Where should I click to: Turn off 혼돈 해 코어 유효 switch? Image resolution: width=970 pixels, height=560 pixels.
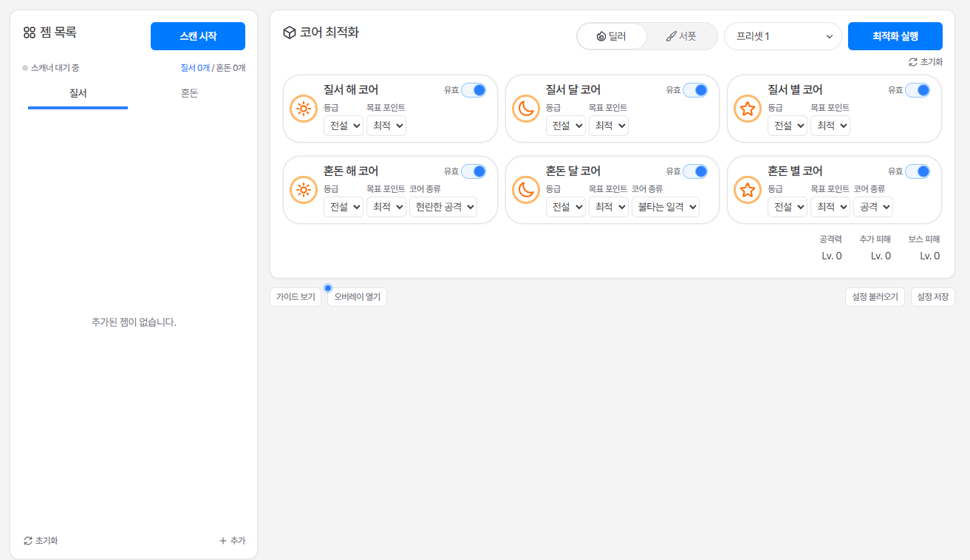click(474, 171)
